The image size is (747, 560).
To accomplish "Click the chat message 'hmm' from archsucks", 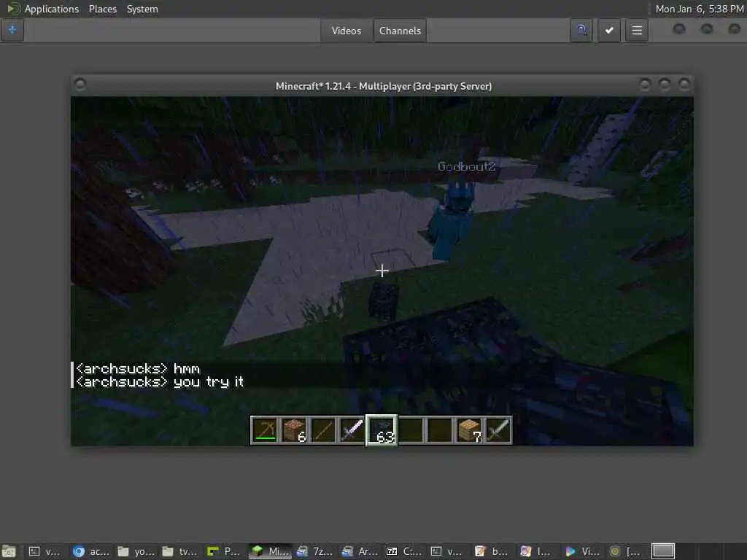I will coord(186,368).
